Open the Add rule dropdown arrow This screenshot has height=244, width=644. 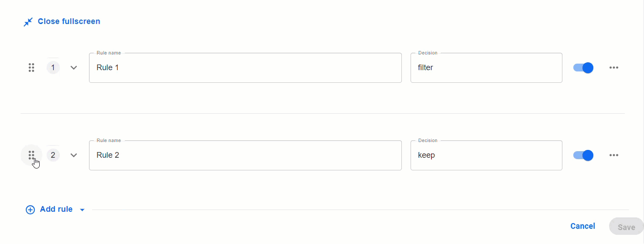[x=82, y=210]
